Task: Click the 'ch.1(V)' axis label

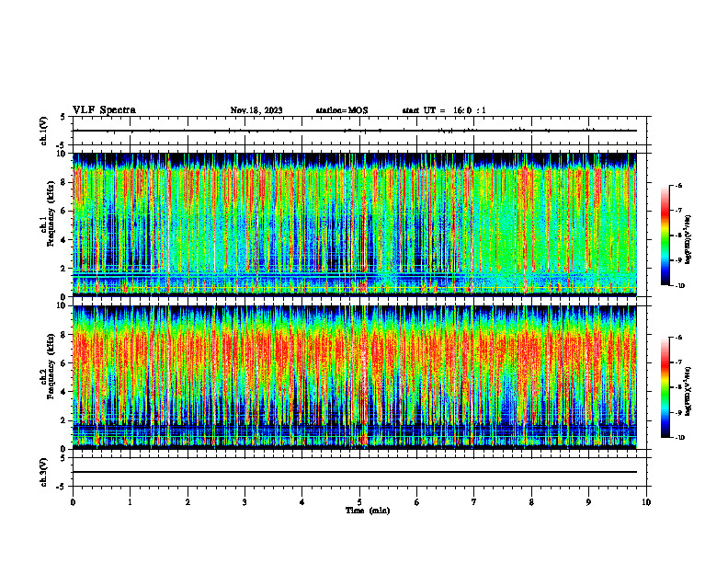Action: (44, 131)
